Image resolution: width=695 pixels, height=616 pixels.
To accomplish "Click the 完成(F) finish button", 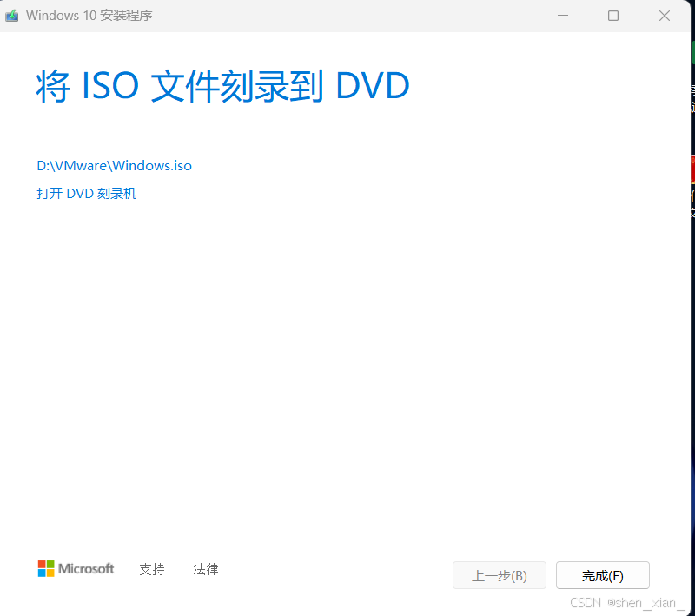I will click(603, 576).
